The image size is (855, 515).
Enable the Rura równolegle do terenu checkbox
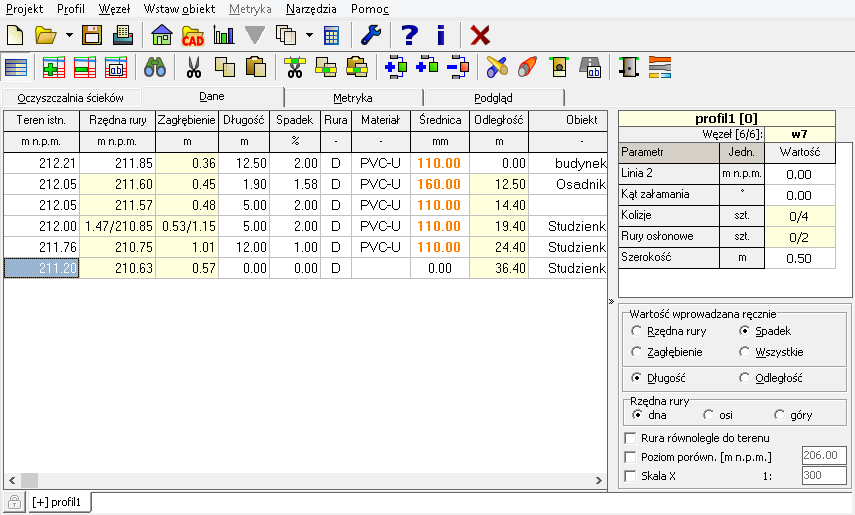click(630, 438)
